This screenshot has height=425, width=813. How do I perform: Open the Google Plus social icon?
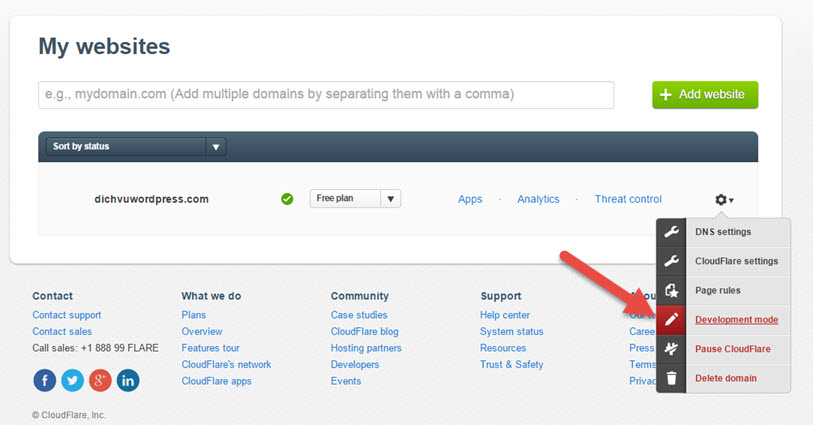coord(100,380)
